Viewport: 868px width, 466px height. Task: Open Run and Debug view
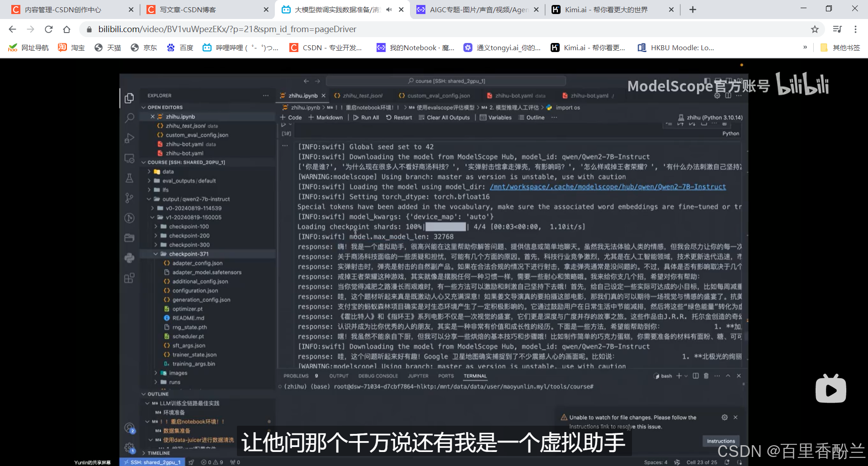click(x=129, y=138)
